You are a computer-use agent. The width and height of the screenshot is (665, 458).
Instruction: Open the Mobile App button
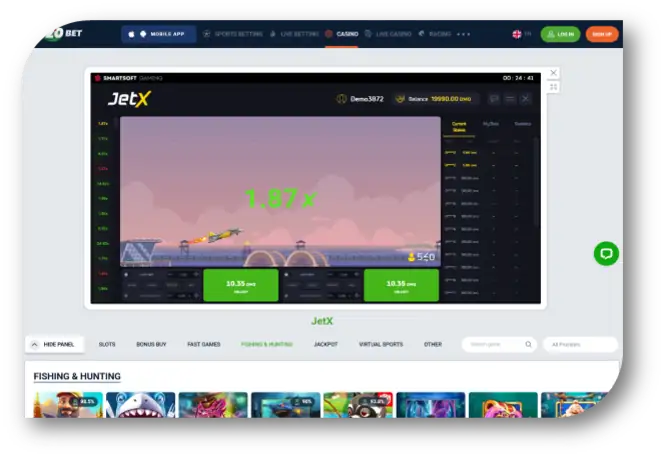click(x=159, y=34)
